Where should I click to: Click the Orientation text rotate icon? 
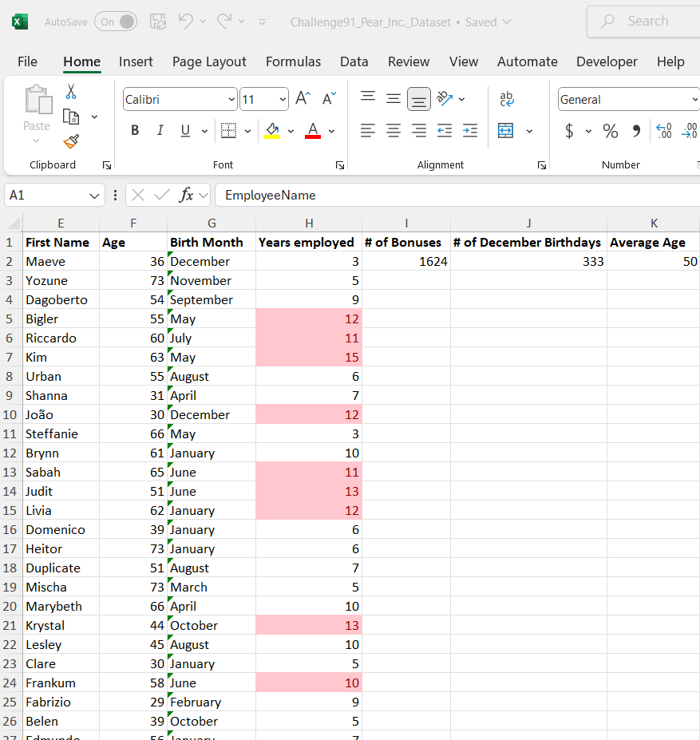point(445,99)
